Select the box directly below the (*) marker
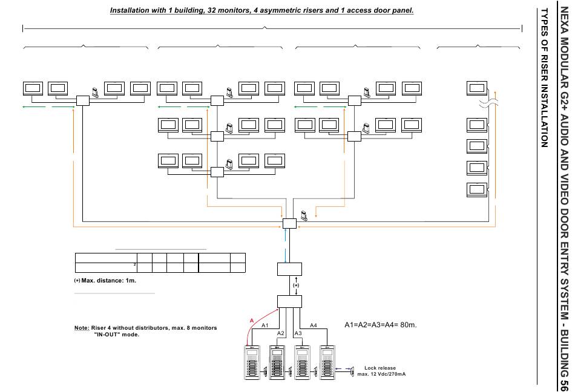 click(x=289, y=302)
